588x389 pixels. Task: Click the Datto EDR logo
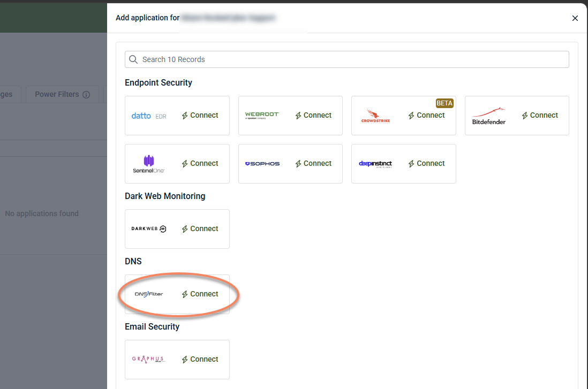[x=149, y=116]
